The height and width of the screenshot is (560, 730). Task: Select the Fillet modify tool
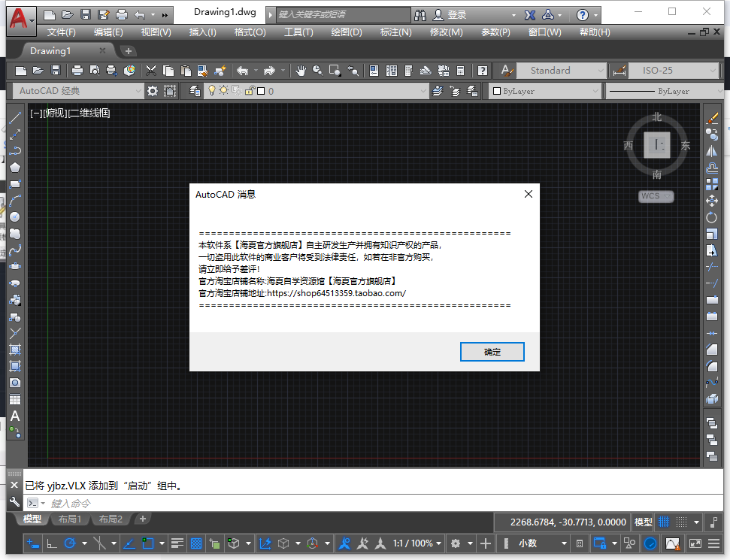[x=712, y=366]
